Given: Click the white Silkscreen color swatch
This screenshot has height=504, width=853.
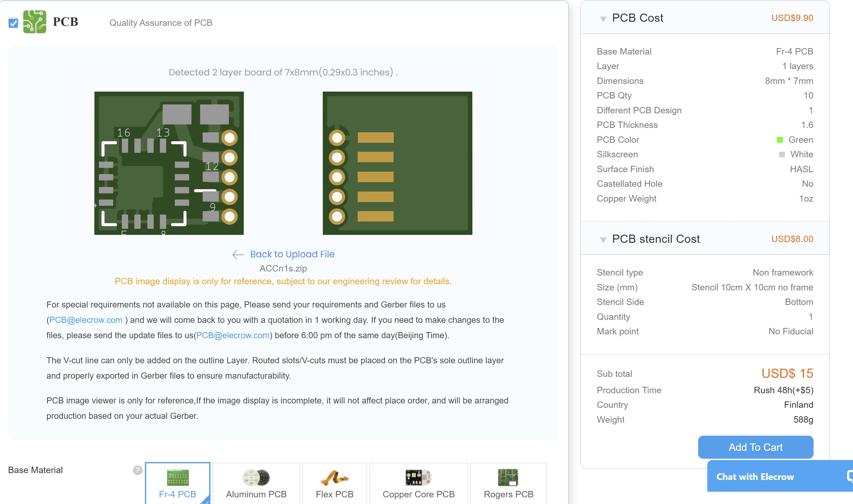Looking at the screenshot, I should tap(782, 155).
